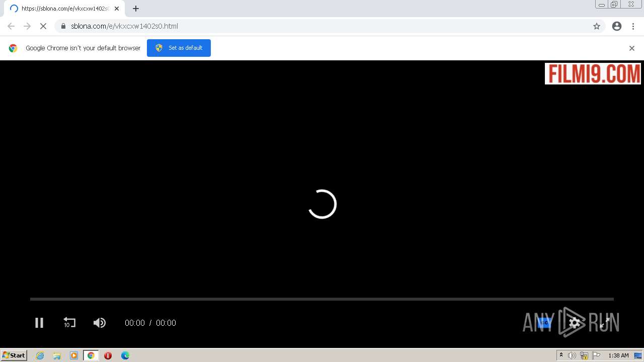644x362 pixels.
Task: Open system volume tray icon
Action: 572,355
